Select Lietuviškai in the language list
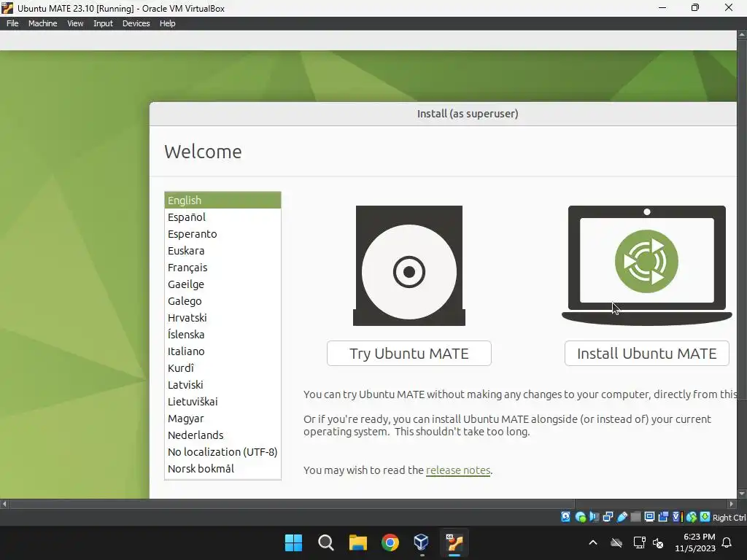The height and width of the screenshot is (560, 747). pos(222,402)
